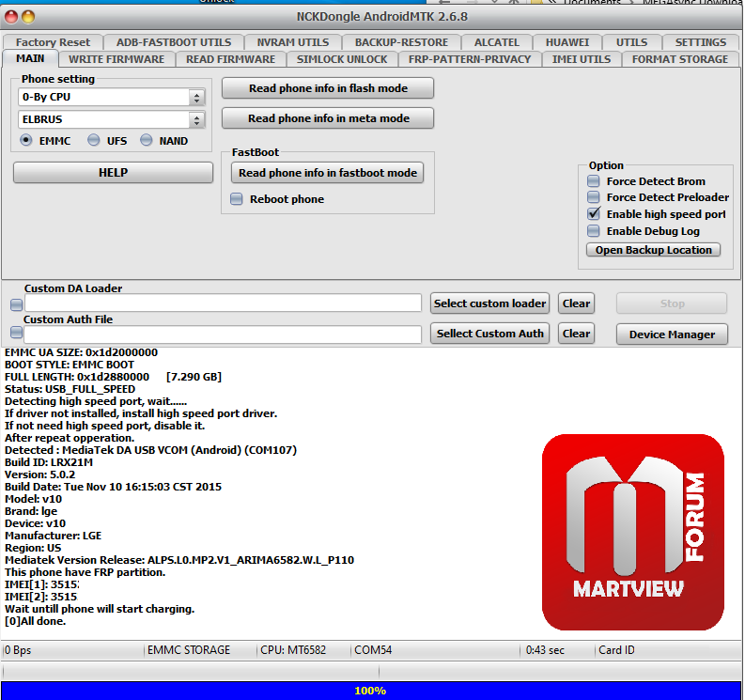Open the HUAWEI tab

tap(567, 42)
